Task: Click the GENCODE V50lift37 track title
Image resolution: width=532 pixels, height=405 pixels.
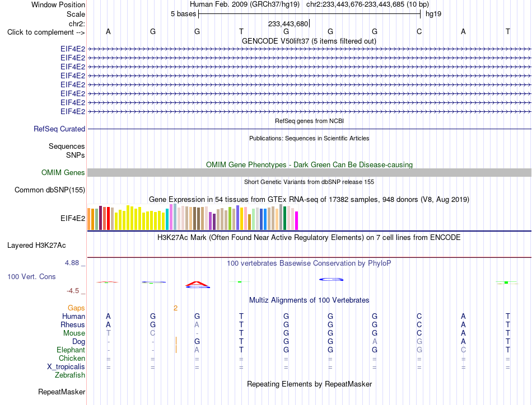Action: point(309,41)
